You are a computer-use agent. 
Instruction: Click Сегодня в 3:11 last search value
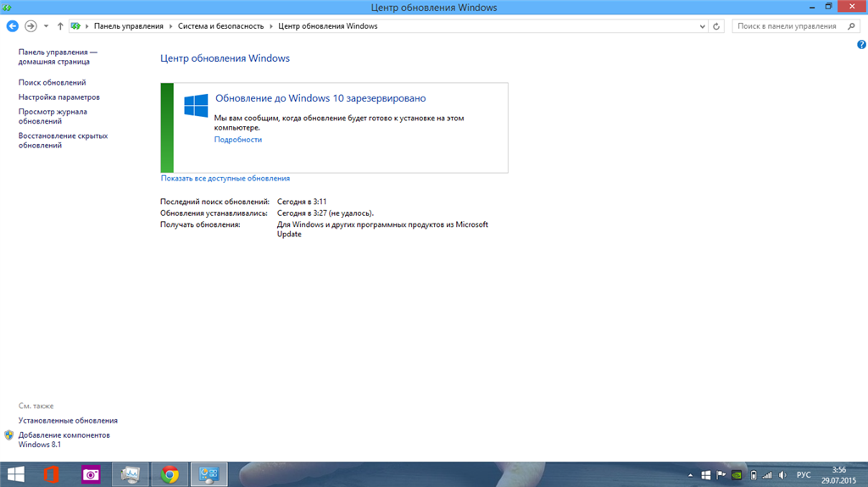click(x=302, y=202)
